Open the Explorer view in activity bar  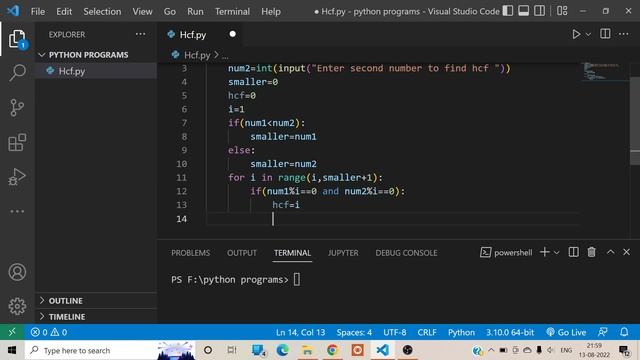pyautogui.click(x=17, y=39)
